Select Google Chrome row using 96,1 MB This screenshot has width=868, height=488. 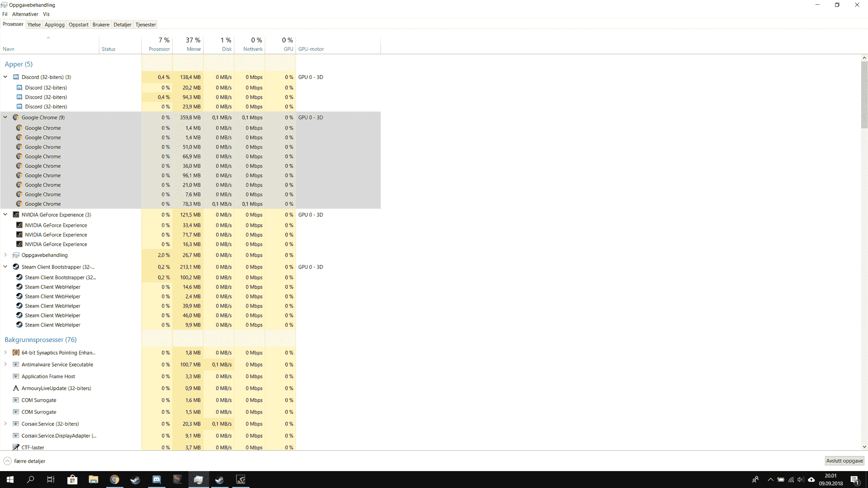tap(191, 175)
